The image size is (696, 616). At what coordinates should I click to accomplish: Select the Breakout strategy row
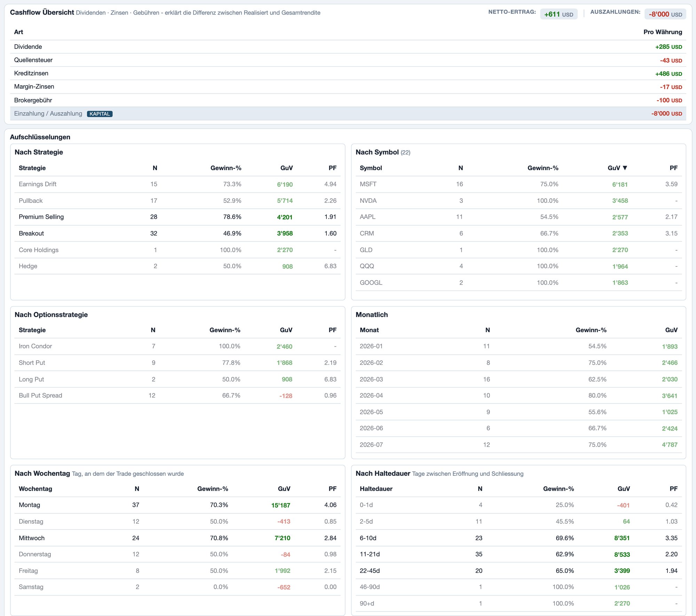point(177,233)
